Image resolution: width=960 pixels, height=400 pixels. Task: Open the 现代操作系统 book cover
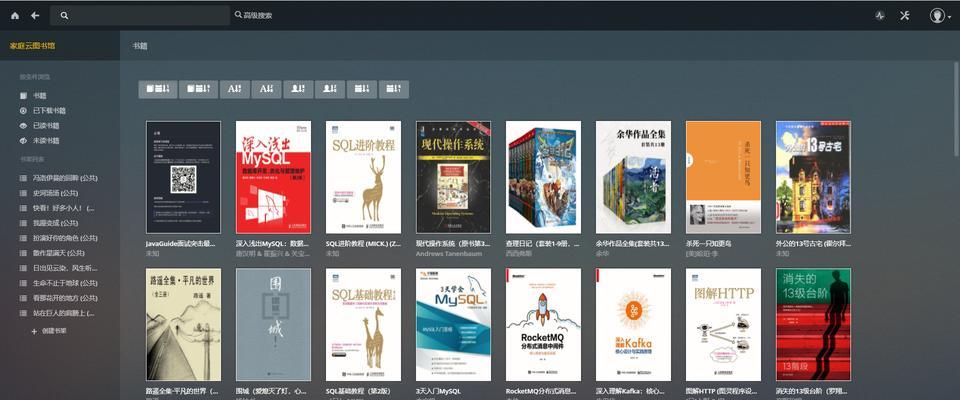(453, 177)
